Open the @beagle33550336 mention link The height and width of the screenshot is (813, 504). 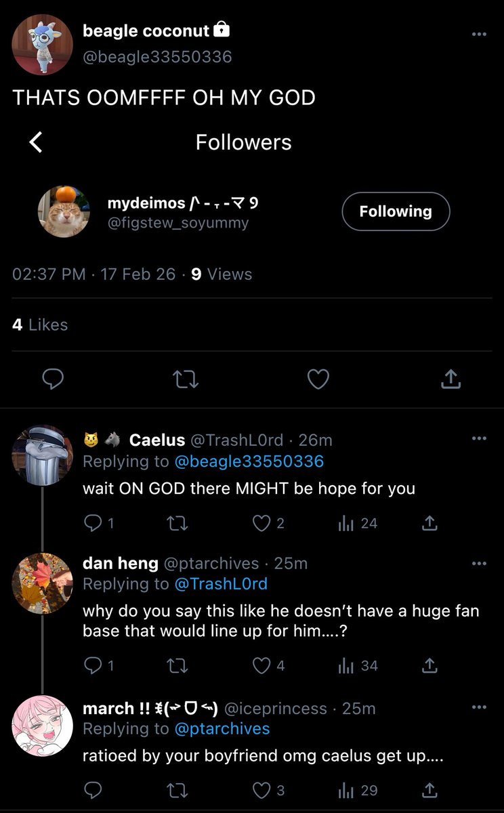(249, 461)
